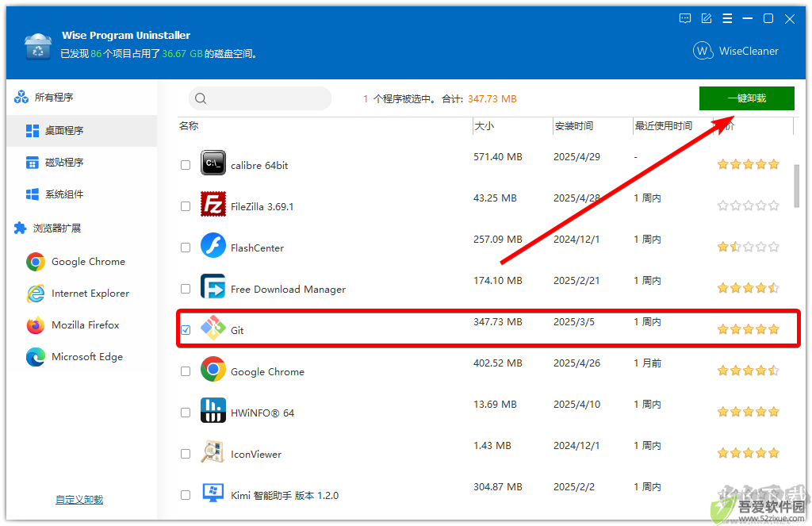Select the Google Chrome icon in program list

[213, 369]
